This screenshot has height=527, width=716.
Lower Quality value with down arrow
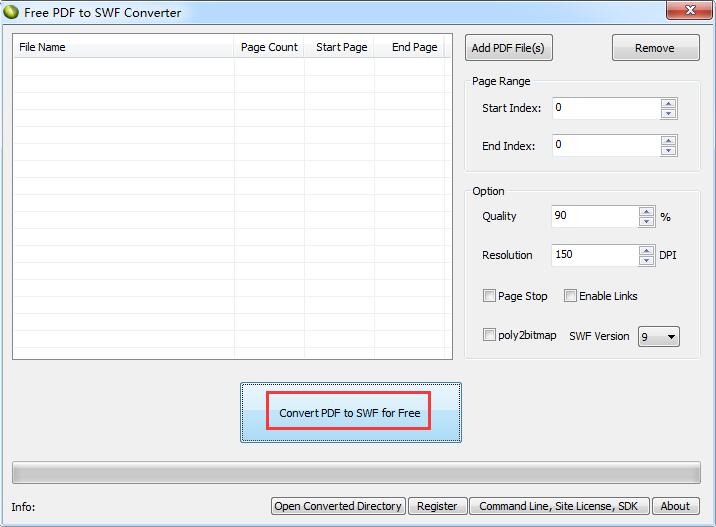coord(646,221)
